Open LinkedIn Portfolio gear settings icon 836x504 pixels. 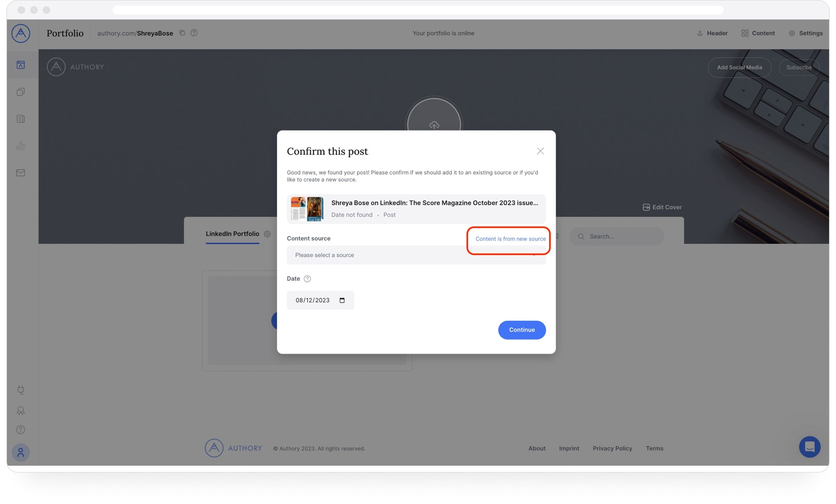[x=267, y=234]
